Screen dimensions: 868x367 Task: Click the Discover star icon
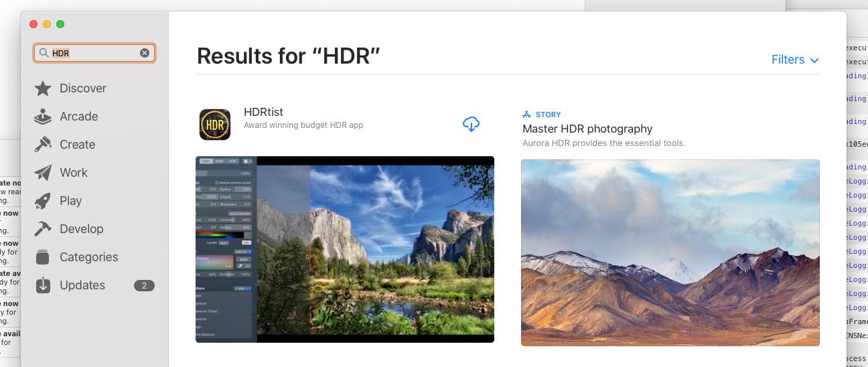point(43,88)
